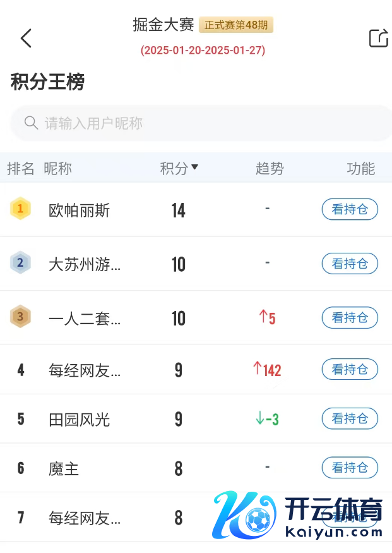Tap the 正式赛第48期 badge
Image resolution: width=392 pixels, height=553 pixels.
tap(236, 25)
